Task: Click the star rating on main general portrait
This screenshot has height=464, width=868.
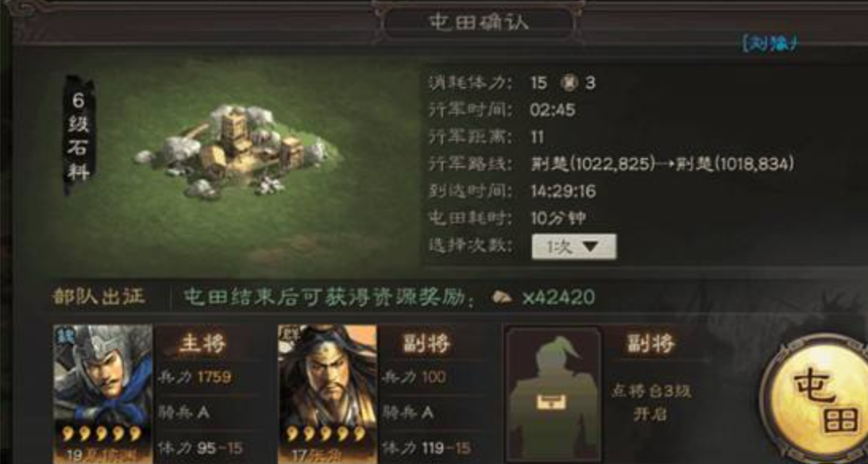Action: coord(102,433)
